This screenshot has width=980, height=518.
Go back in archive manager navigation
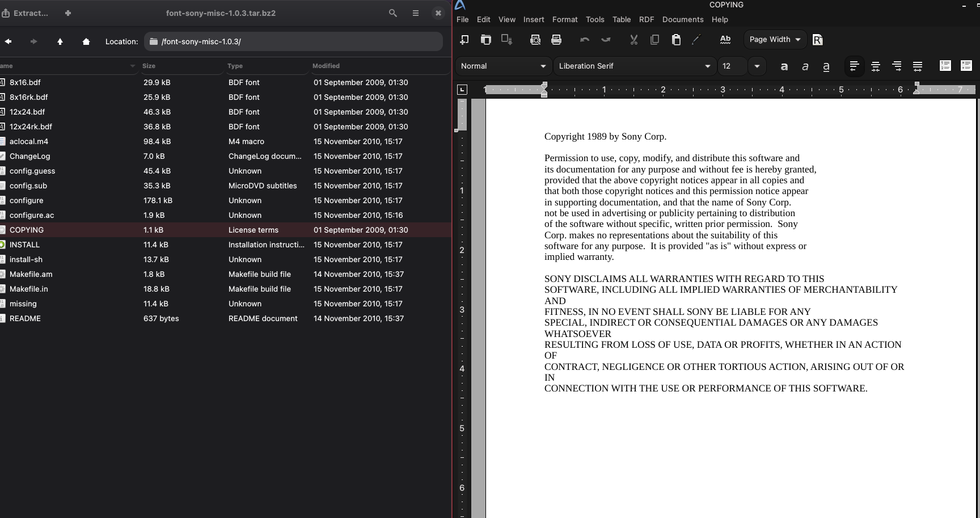click(9, 41)
